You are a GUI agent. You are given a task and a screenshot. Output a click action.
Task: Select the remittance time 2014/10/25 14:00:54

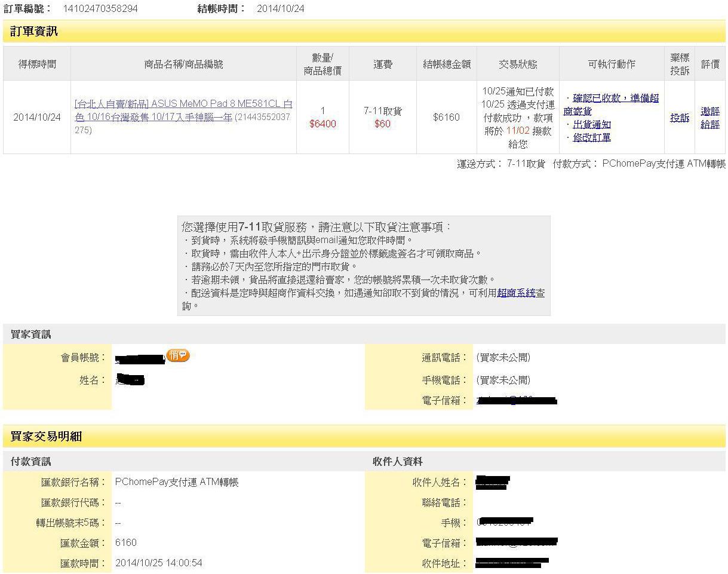point(159,563)
